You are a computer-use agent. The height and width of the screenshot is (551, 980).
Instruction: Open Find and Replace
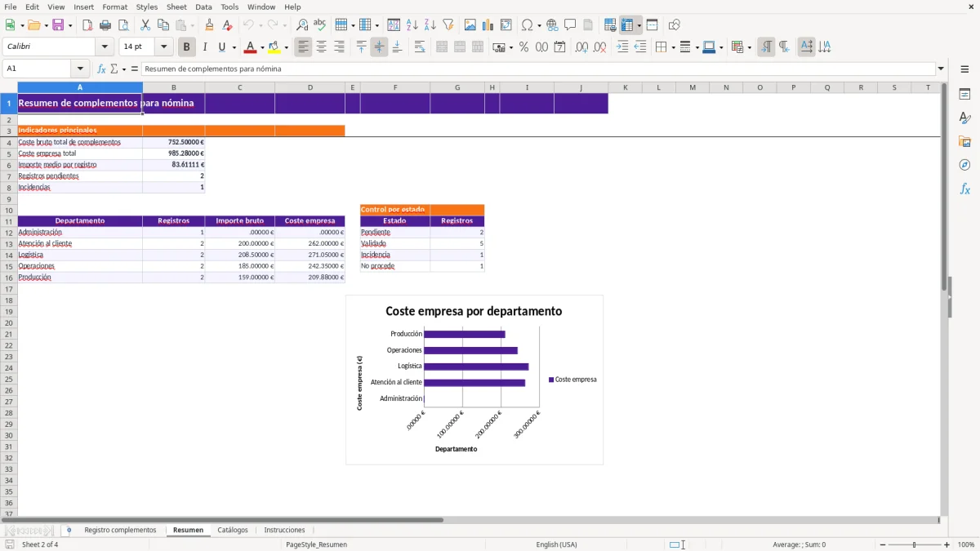[x=302, y=25]
